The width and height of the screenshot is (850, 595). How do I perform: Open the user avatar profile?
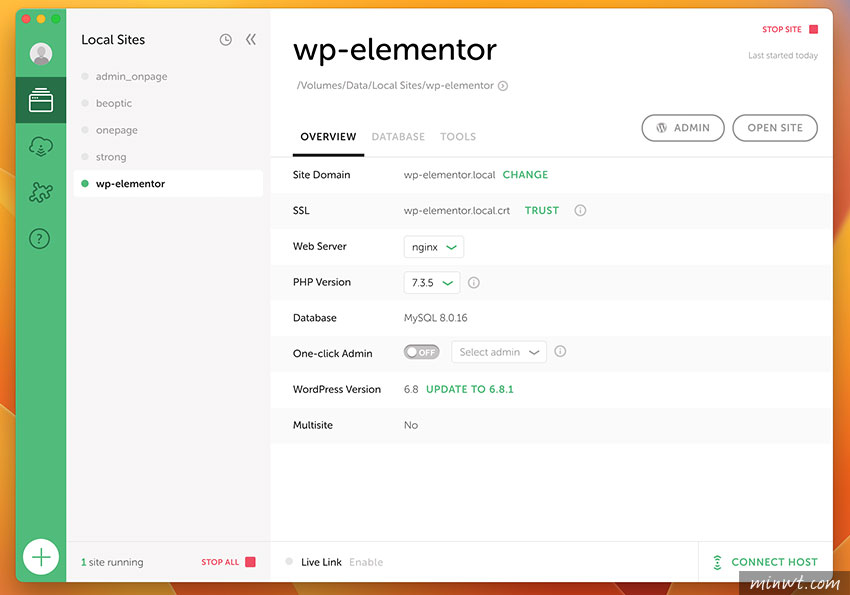(41, 54)
